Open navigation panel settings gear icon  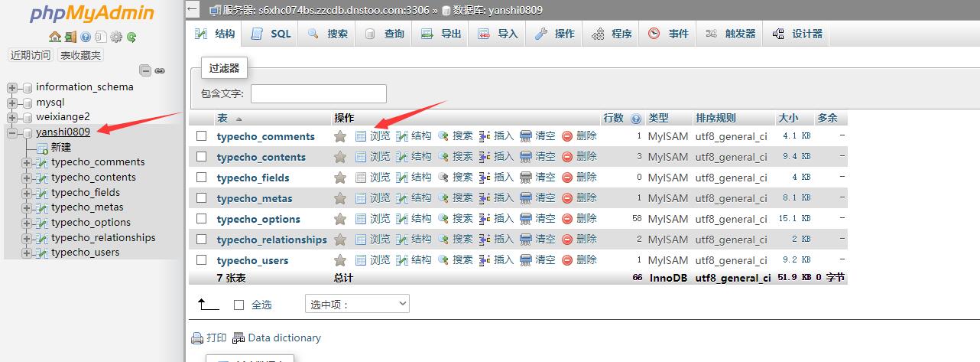coord(116,37)
